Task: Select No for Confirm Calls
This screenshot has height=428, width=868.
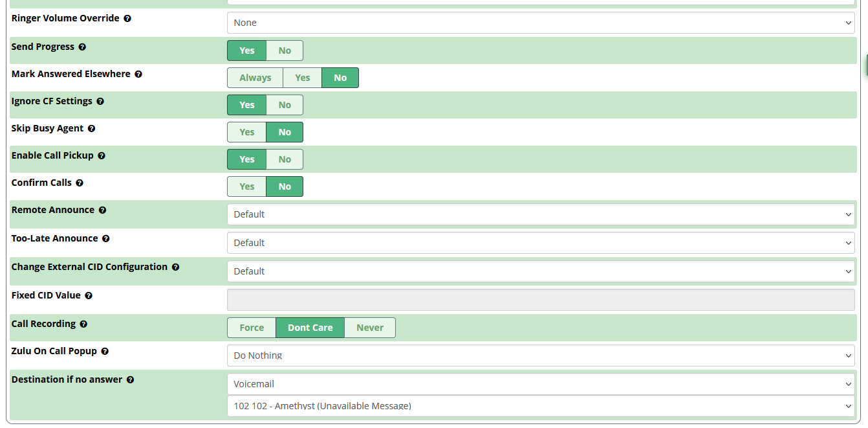Action: (x=285, y=186)
